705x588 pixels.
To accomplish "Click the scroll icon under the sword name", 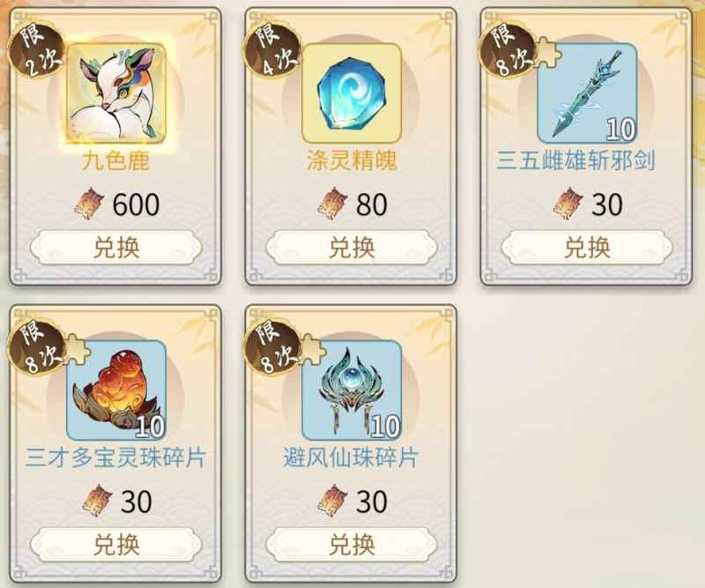I will click(568, 204).
